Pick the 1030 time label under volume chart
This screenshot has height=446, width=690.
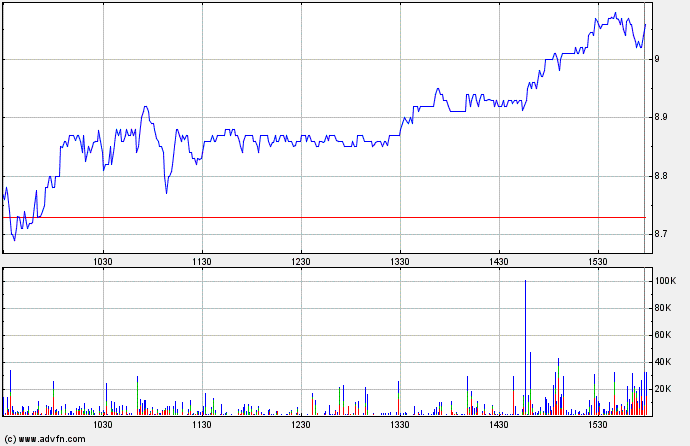[x=103, y=425]
